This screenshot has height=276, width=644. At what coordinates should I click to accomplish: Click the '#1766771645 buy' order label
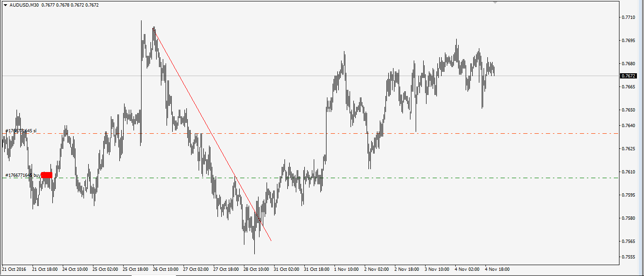[x=23, y=175]
